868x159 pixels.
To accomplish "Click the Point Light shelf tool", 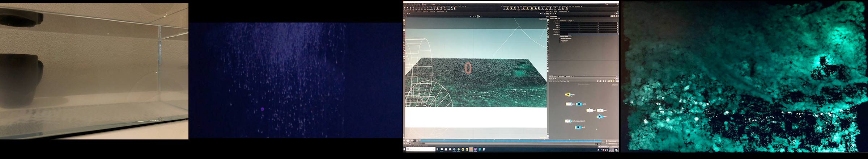I will coord(508,9).
